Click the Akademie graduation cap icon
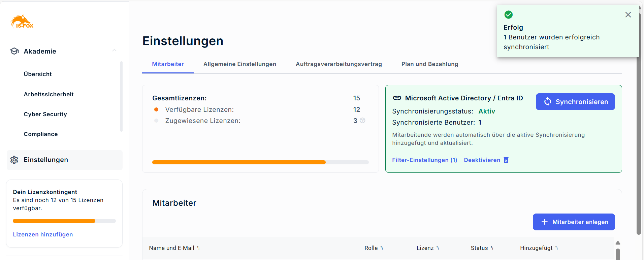 point(14,51)
